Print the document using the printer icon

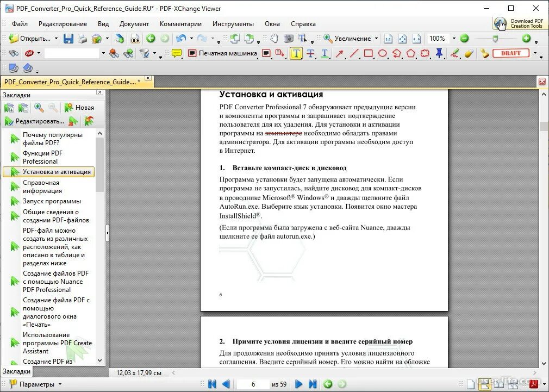(x=82, y=39)
